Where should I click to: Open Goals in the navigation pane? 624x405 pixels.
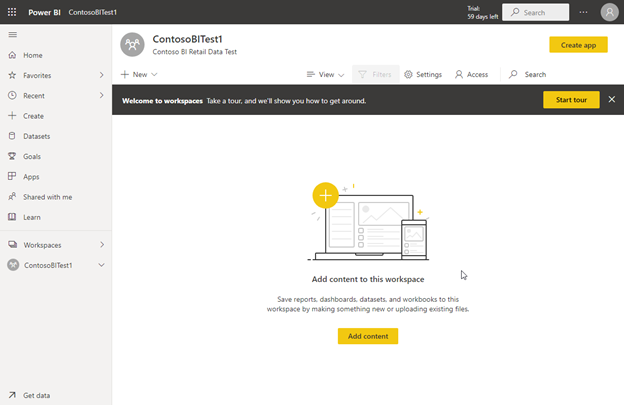[x=32, y=157]
